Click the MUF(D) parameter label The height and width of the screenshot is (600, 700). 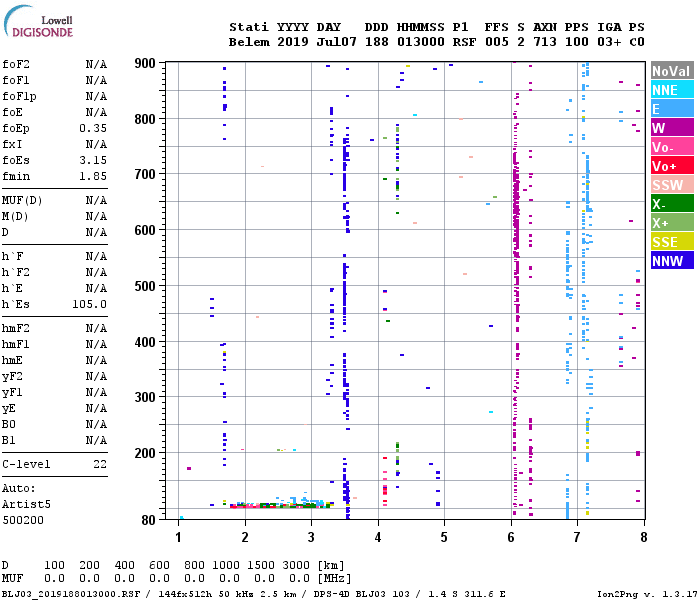click(22, 200)
